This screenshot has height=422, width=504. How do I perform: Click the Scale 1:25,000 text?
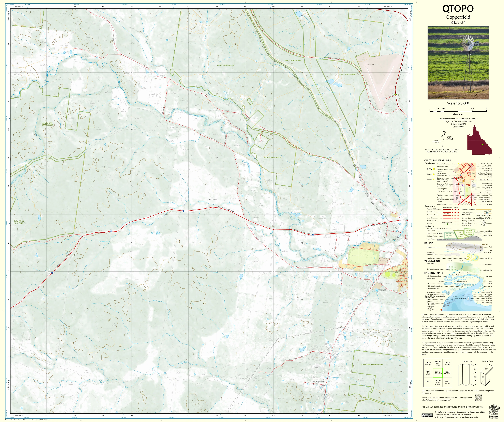(458, 103)
